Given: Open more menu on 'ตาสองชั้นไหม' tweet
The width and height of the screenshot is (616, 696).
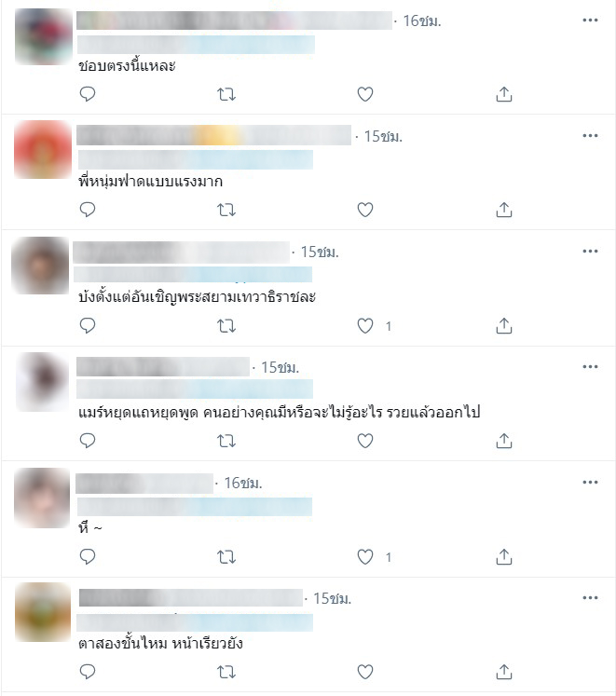Looking at the screenshot, I should pos(590,598).
